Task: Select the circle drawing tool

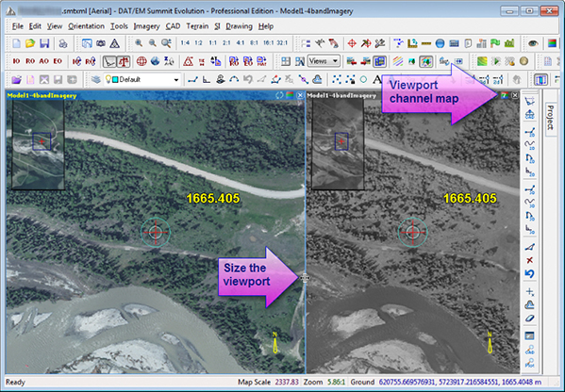Action: [363, 79]
